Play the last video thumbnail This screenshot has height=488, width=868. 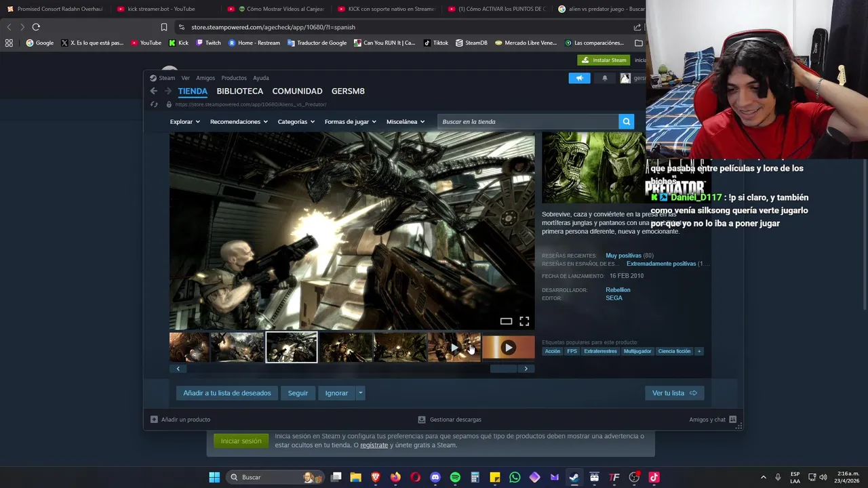(508, 347)
